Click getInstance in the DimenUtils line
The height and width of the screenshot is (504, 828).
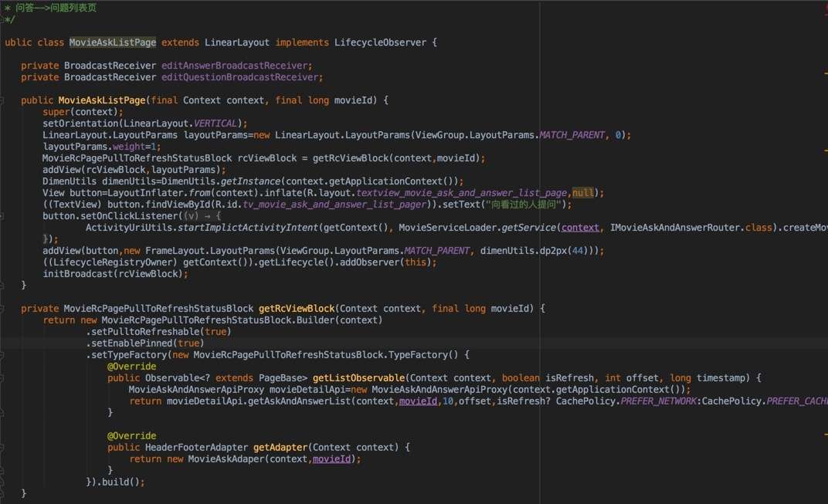tap(250, 181)
